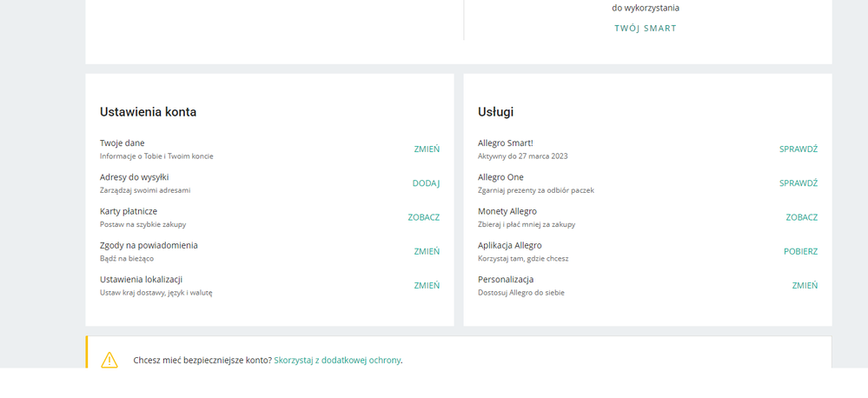This screenshot has width=868, height=398.
Task: Open the TWÓJ SMART link
Action: (x=645, y=28)
